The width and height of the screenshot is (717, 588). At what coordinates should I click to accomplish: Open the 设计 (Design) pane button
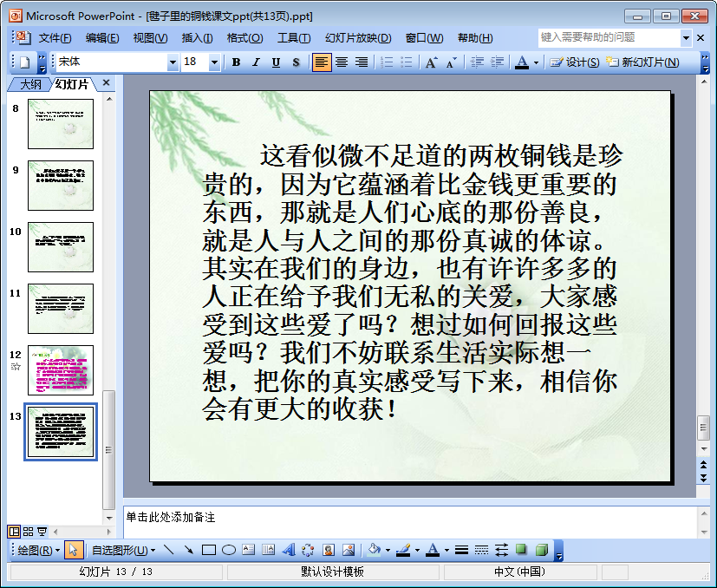(574, 62)
